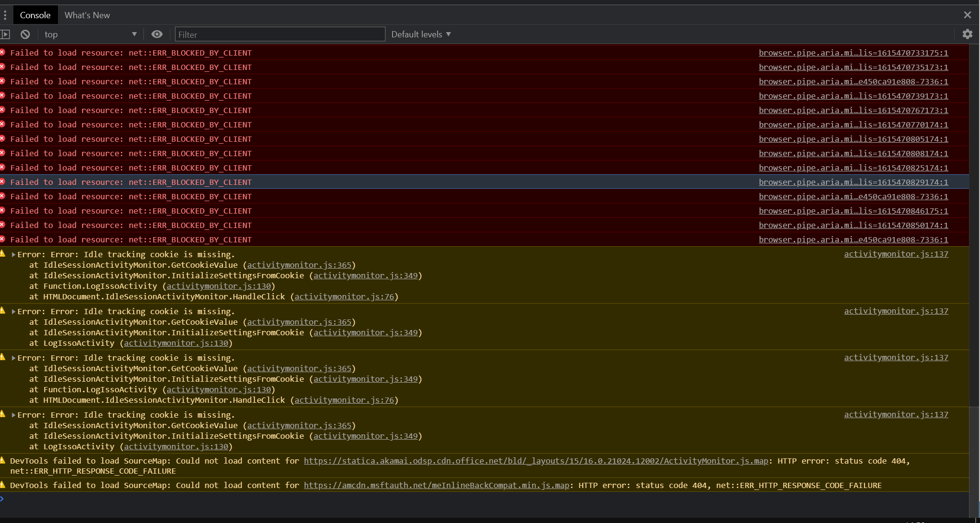Click the error icon on highlighted row
Viewport: 980px width, 523px height.
[3, 182]
